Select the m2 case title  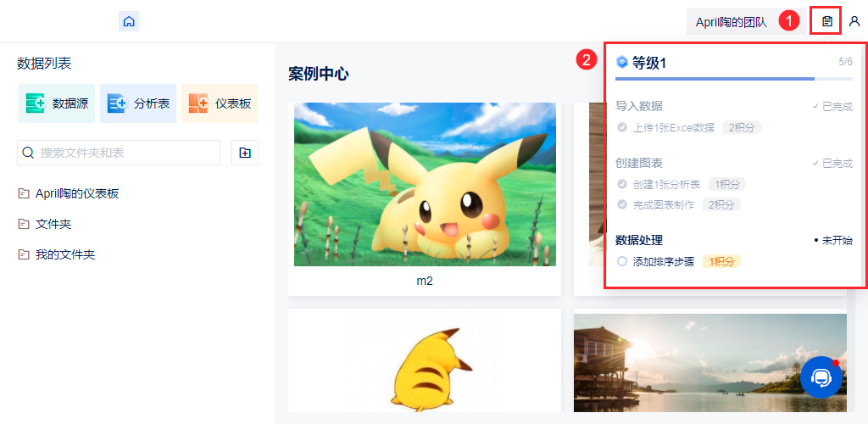click(425, 282)
